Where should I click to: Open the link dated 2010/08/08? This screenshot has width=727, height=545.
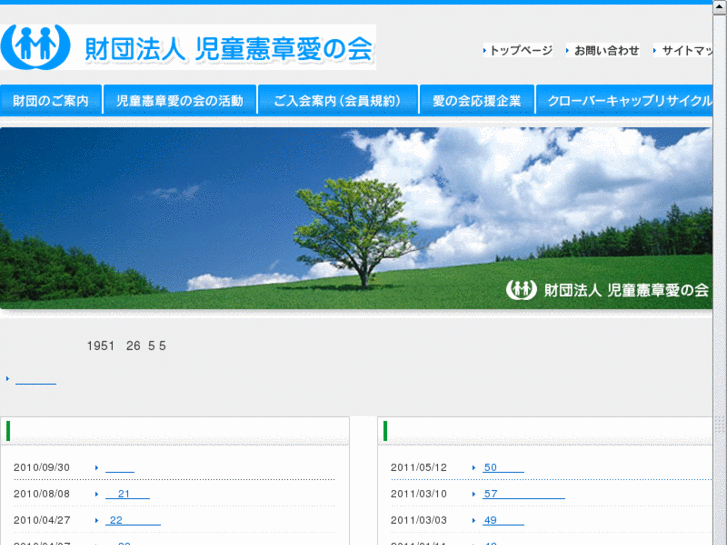coord(127,493)
